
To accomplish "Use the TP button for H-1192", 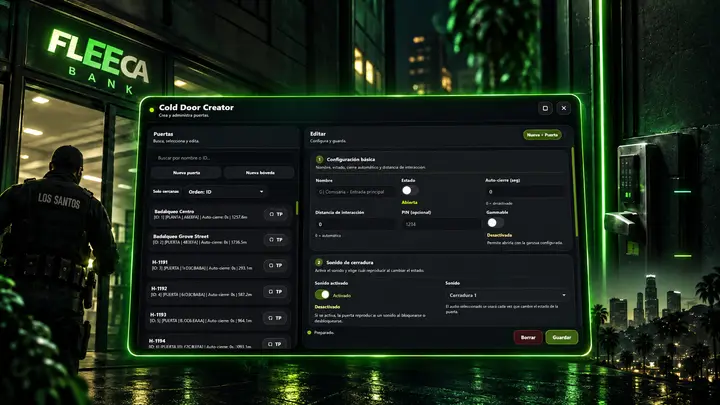I will [275, 292].
